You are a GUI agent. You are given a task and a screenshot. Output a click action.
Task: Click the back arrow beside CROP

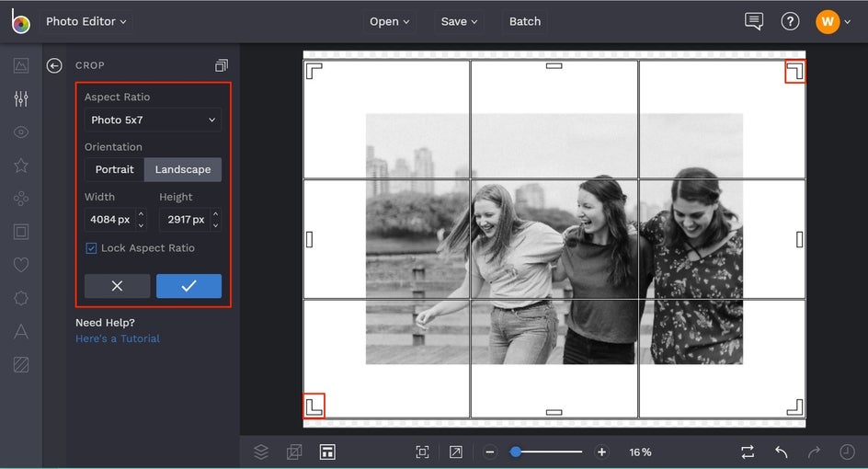[54, 65]
